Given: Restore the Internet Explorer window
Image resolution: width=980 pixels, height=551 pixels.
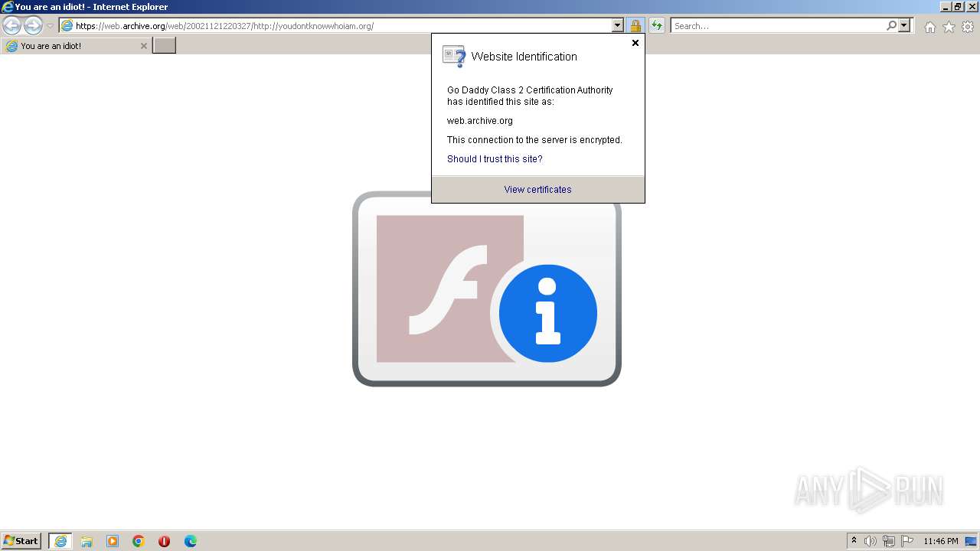Looking at the screenshot, I should [x=958, y=7].
